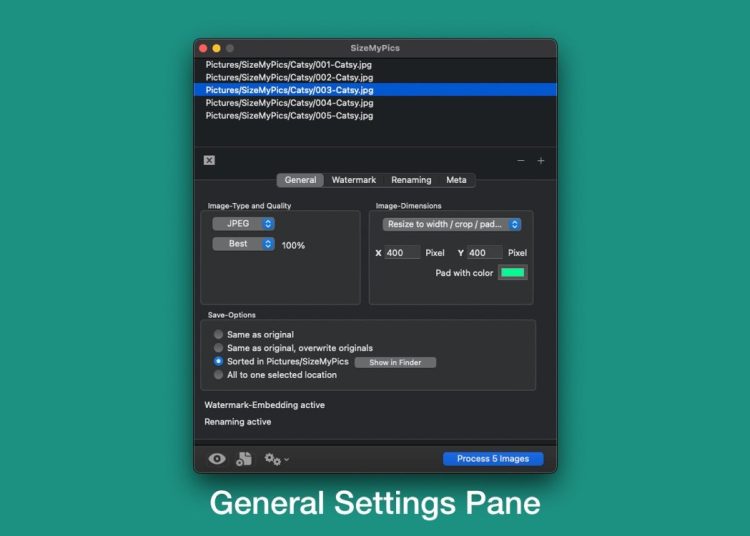Choose 'Same as original, overwrite originals'

(x=219, y=348)
